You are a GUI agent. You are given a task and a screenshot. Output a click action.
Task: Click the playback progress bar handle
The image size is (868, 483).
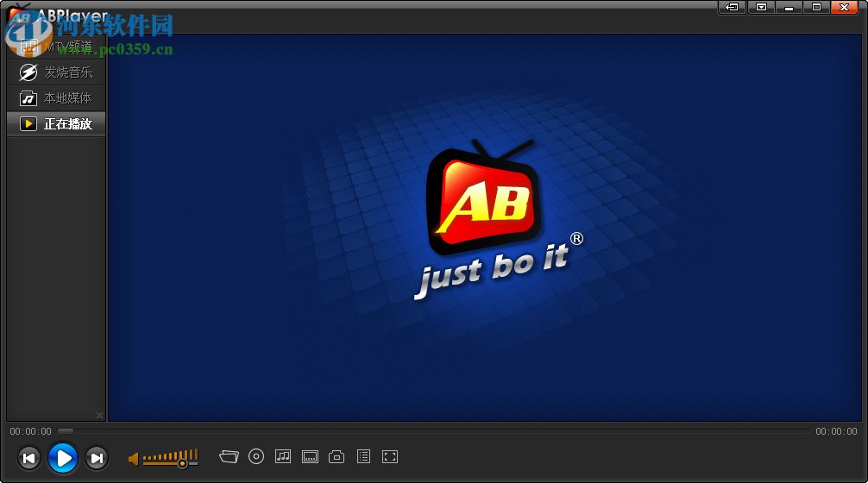point(66,431)
